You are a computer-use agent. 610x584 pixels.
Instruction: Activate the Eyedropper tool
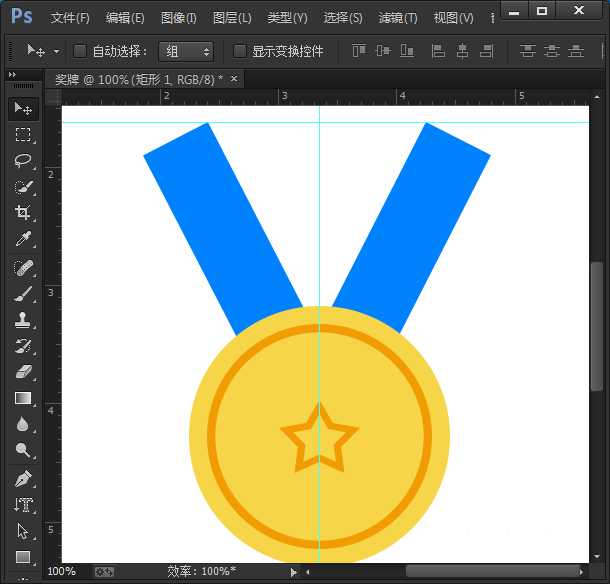pos(23,239)
